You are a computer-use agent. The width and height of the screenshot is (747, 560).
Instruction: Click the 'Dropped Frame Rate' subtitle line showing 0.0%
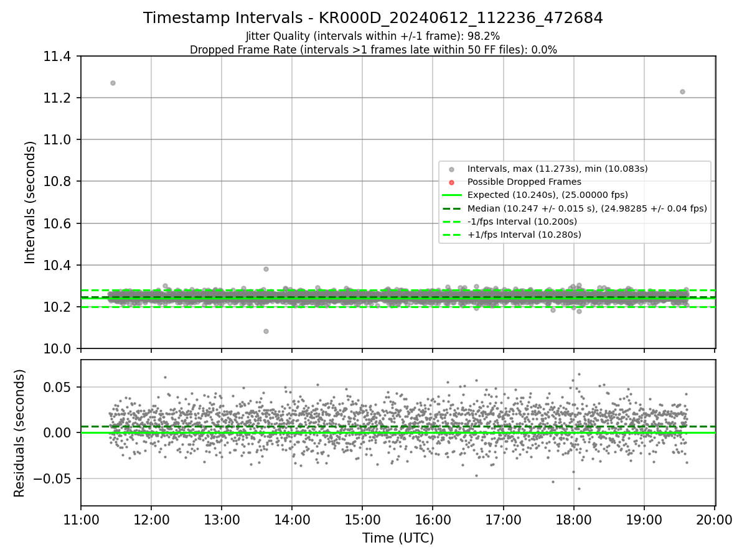tap(373, 50)
